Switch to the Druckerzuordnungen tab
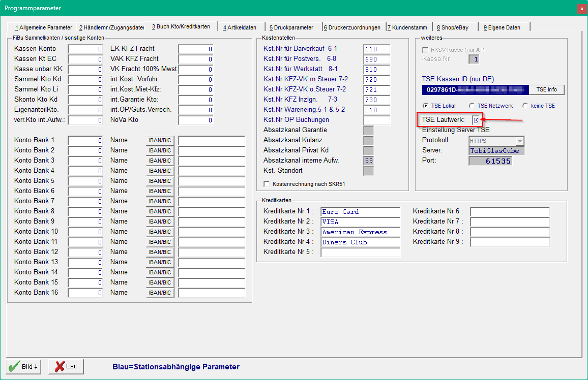The width and height of the screenshot is (588, 380). (x=352, y=27)
